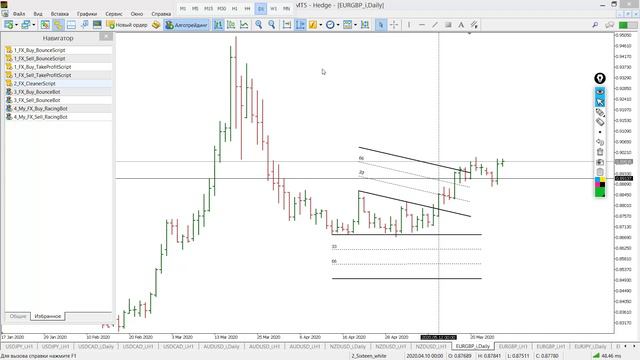The height and width of the screenshot is (360, 640).
Task: Switch to USDCAD_i,Daily chart tab
Action: point(96,346)
